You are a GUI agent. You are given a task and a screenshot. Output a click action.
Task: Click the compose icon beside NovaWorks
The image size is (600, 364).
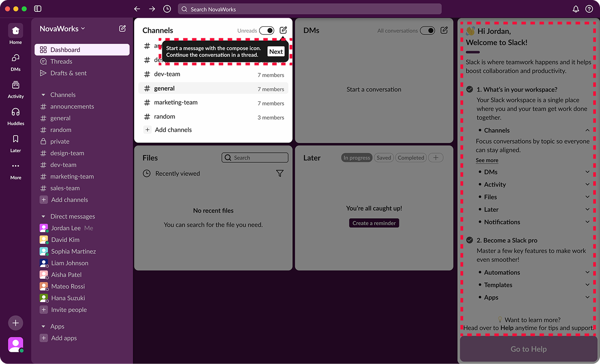tap(122, 28)
